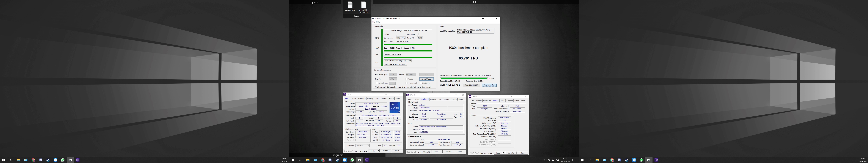Click the Abort / Reset button
This screenshot has width=868, height=163.
426,79
